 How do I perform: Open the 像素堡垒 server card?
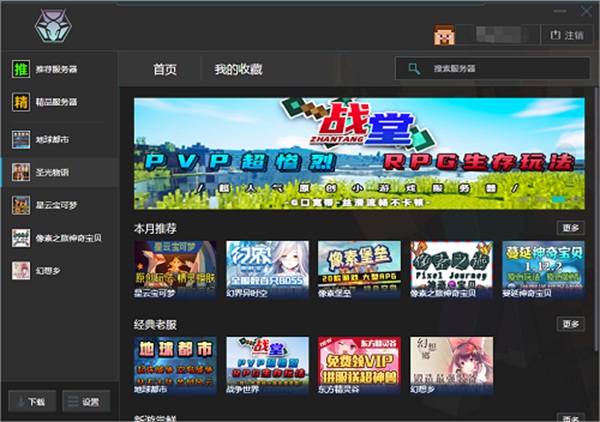click(x=359, y=270)
